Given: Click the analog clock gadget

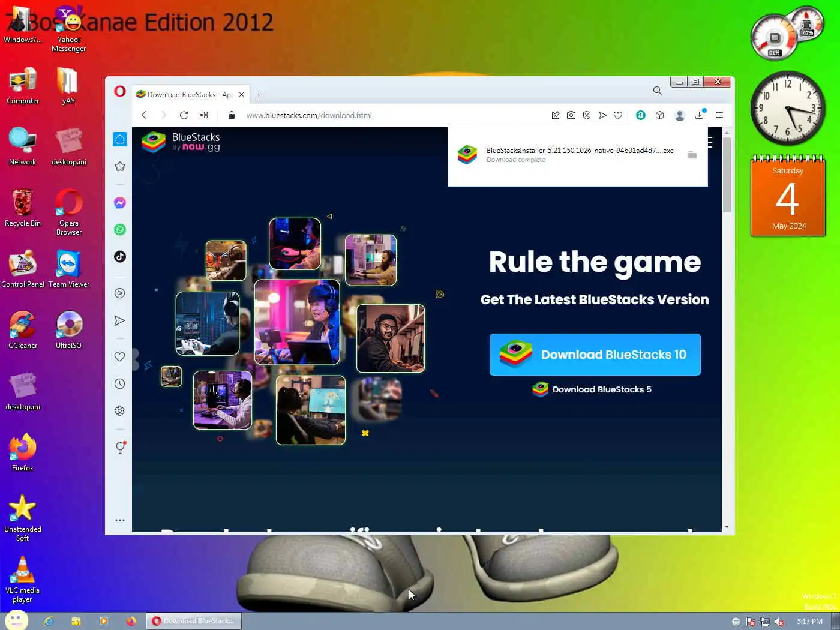Looking at the screenshot, I should (x=788, y=108).
